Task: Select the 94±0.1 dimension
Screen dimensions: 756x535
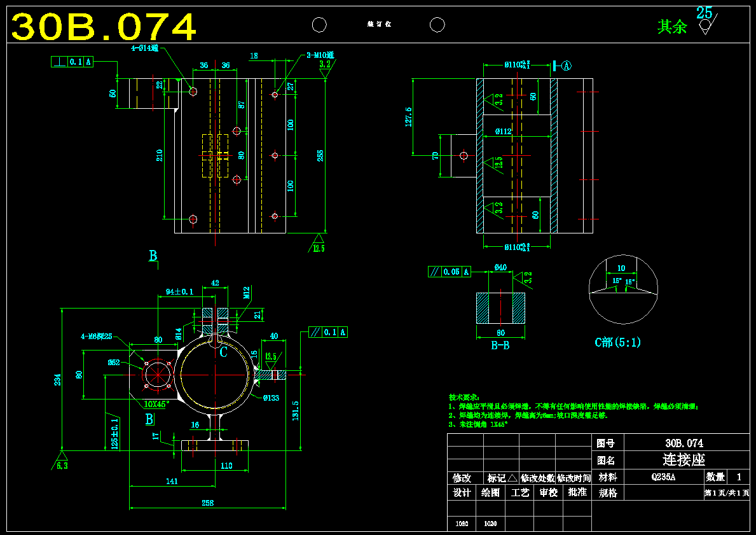Action: click(179, 291)
